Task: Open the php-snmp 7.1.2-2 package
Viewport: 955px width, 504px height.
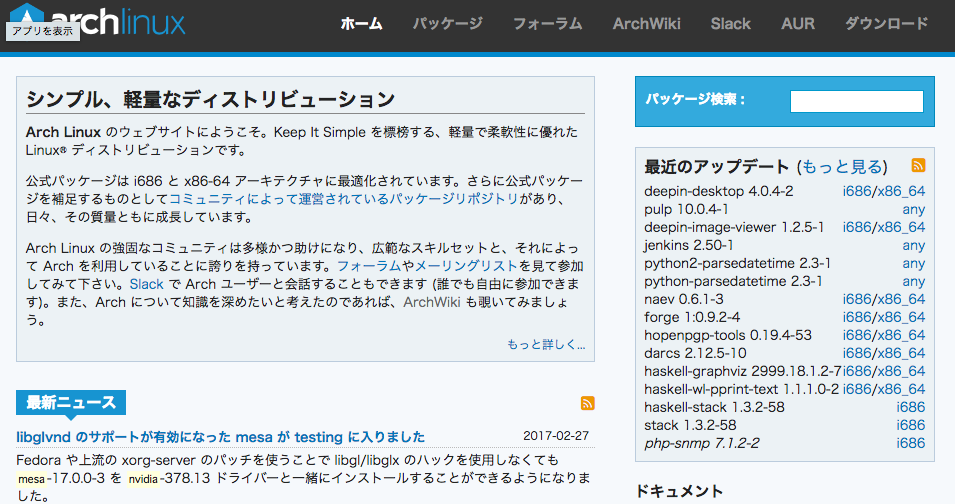Action: (702, 443)
